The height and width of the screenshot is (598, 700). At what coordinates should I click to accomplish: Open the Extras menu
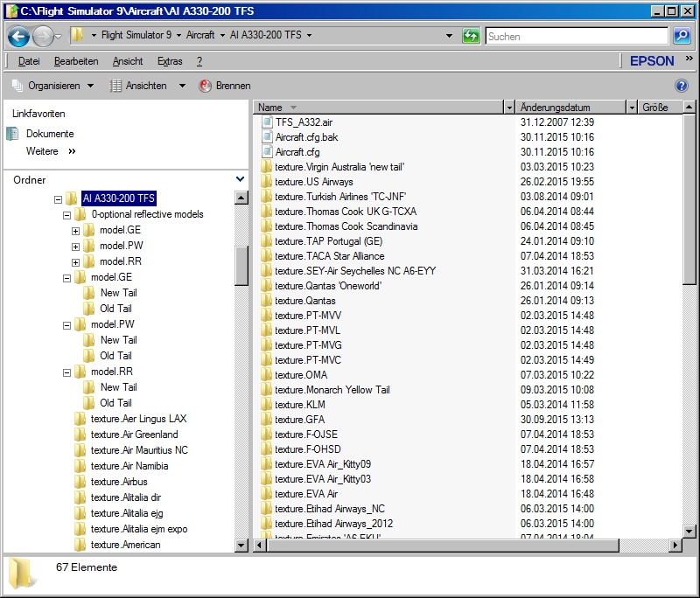coord(170,61)
